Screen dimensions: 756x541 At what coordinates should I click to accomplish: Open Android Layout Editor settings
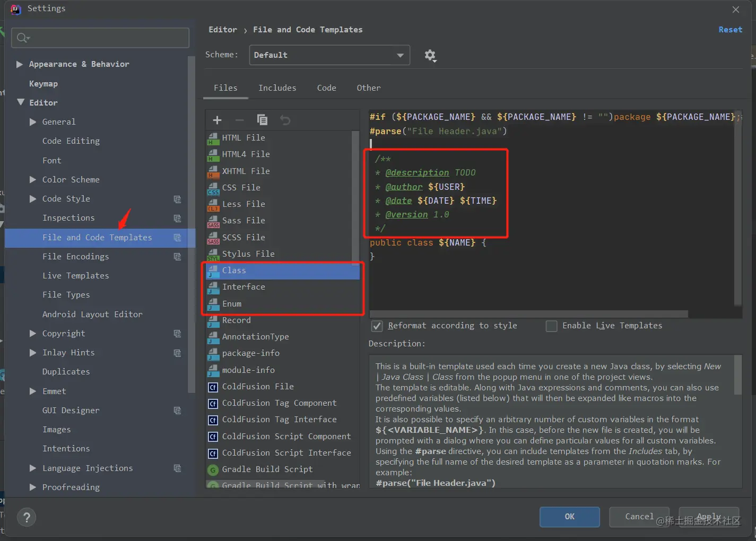point(92,315)
